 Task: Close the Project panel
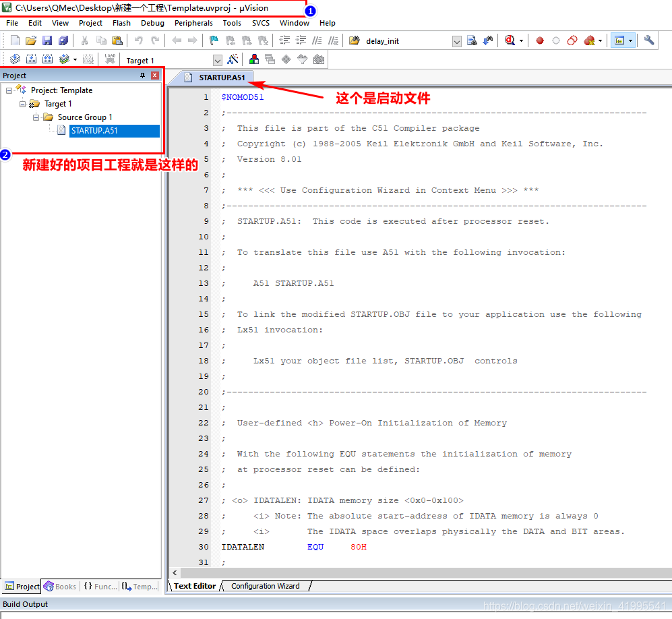[x=155, y=76]
